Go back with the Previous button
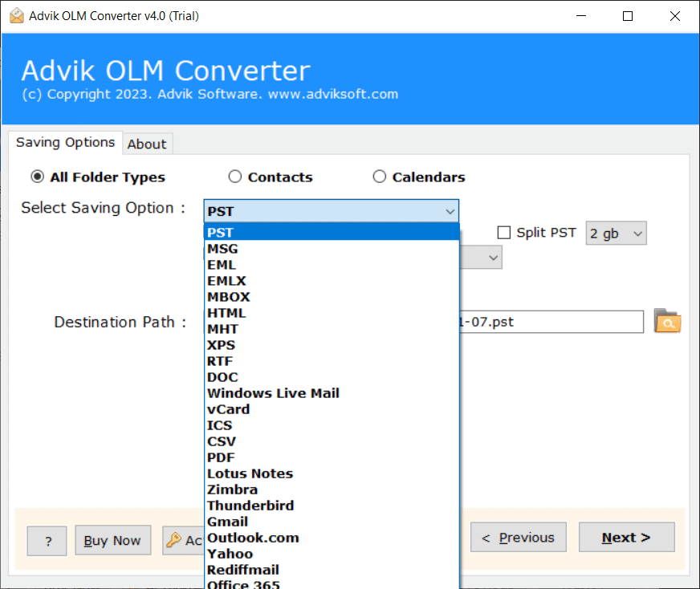 (x=518, y=538)
